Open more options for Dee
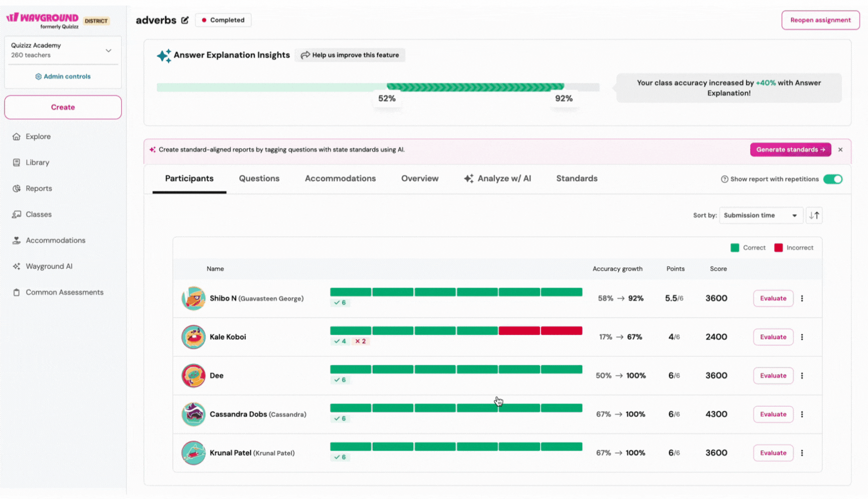This screenshot has width=868, height=499. (x=802, y=376)
